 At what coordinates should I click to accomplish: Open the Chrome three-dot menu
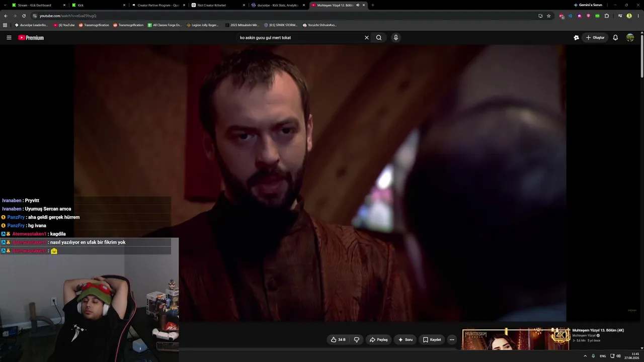638,16
